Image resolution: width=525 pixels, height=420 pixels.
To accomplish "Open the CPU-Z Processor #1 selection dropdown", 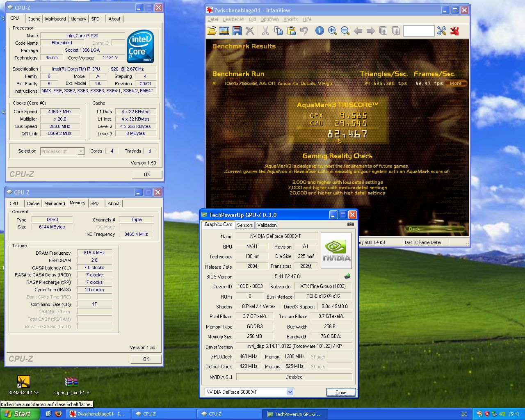I will 81,151.
